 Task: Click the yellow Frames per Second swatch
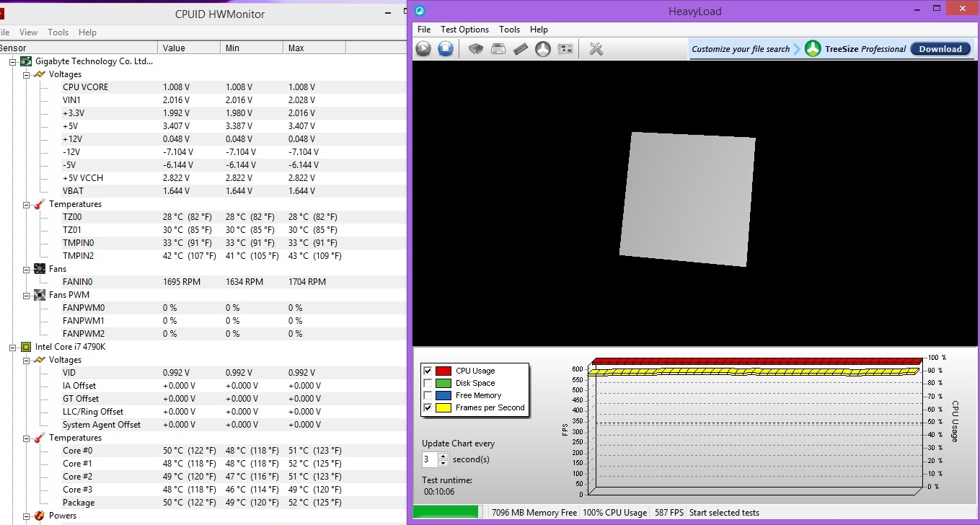443,407
